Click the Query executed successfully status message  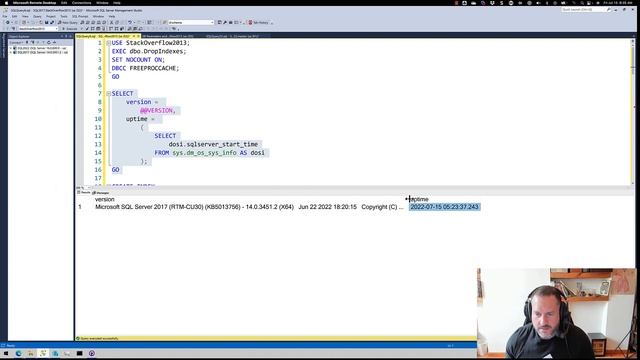tap(97, 338)
